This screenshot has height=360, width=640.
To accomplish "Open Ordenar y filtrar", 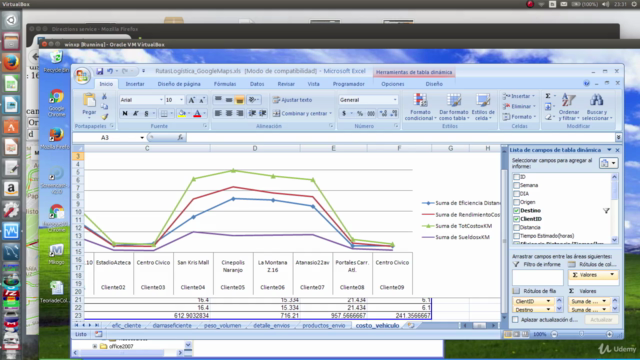I will 569,107.
